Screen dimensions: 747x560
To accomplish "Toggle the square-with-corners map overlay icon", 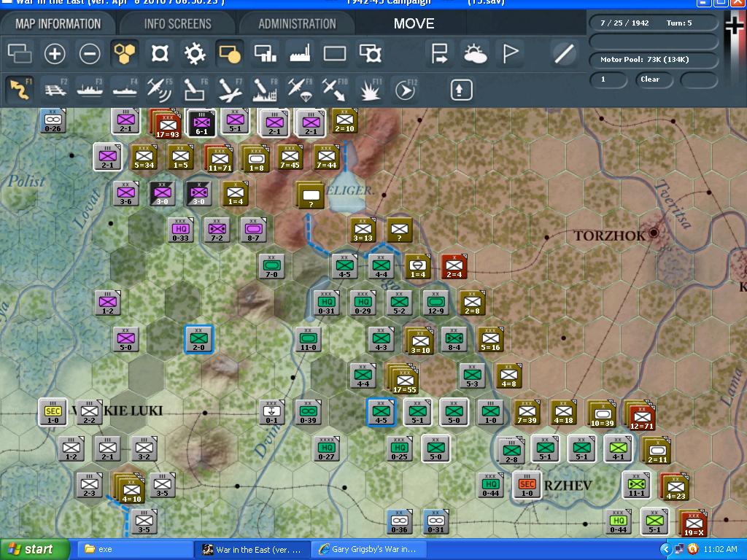I will [160, 53].
